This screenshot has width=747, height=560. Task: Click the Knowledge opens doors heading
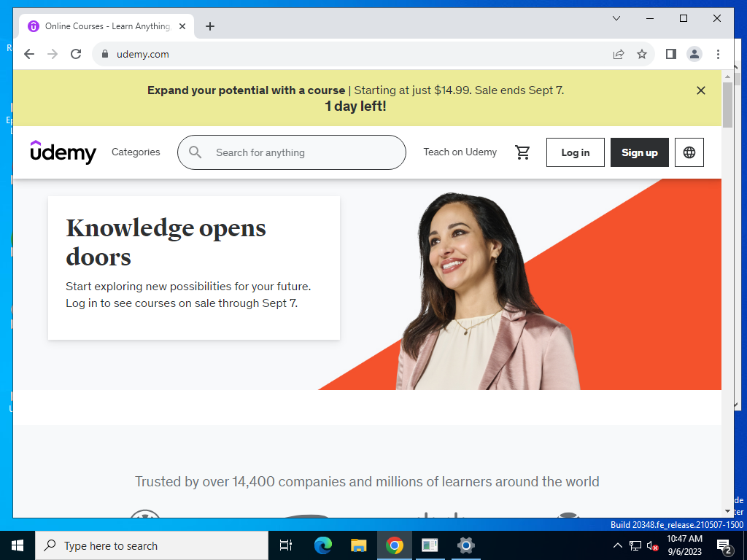166,242
